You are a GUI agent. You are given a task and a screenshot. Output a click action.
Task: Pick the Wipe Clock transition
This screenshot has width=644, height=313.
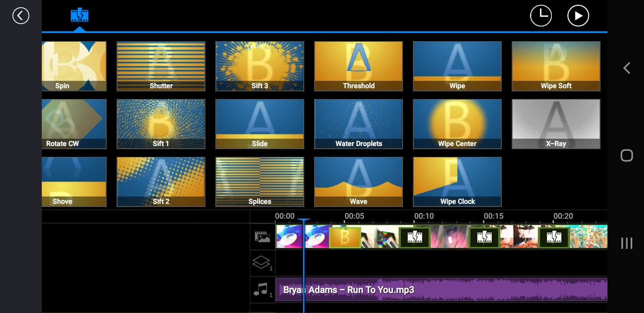pos(457,182)
